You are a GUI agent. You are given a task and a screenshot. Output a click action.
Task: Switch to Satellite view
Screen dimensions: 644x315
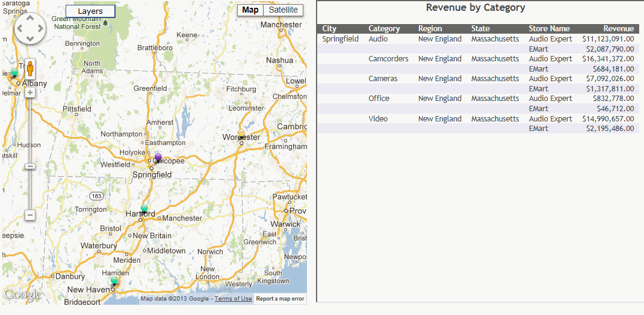tap(283, 10)
